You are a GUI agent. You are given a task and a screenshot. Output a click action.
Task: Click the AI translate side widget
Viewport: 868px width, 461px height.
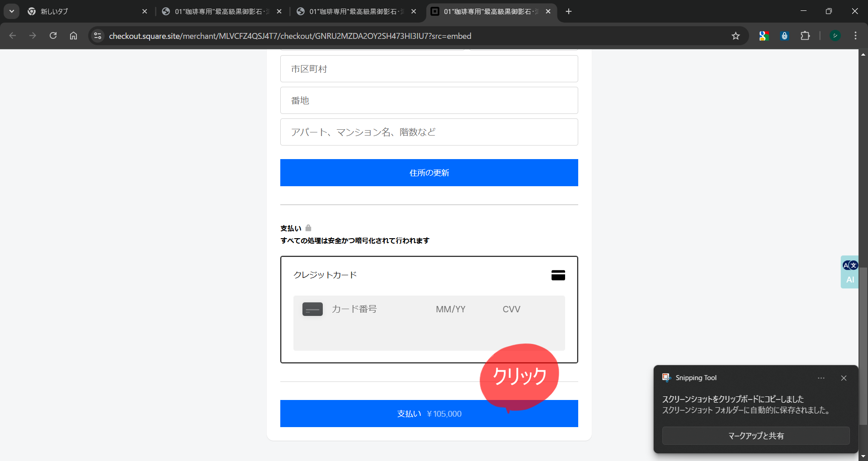[x=850, y=272]
